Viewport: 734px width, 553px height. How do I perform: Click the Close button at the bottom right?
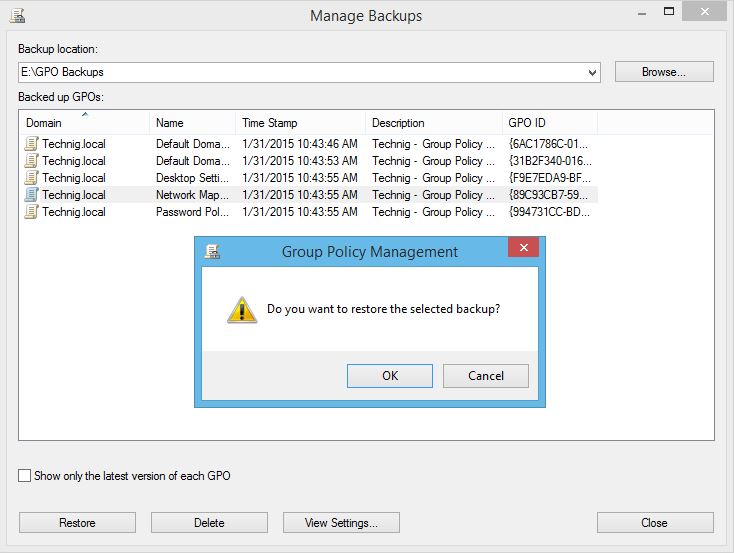click(x=655, y=523)
